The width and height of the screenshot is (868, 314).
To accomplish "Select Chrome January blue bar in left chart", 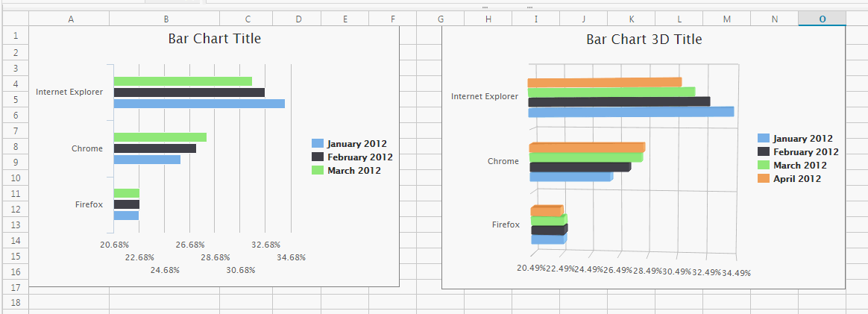I will (147, 160).
